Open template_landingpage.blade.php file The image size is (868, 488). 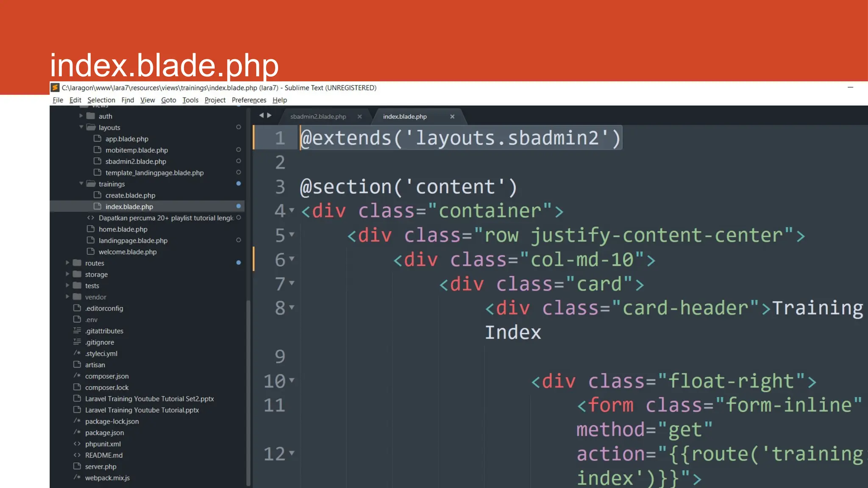[x=154, y=173]
